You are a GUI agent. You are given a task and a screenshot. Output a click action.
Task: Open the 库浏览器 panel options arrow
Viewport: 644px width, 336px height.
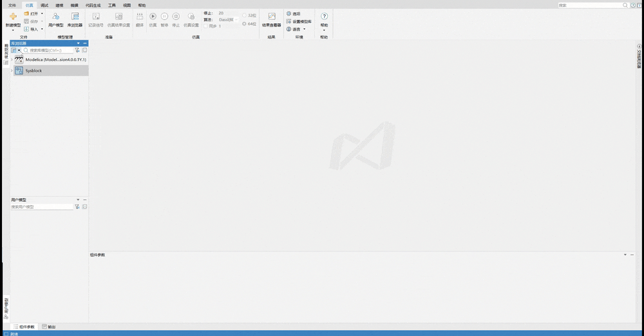coord(79,43)
